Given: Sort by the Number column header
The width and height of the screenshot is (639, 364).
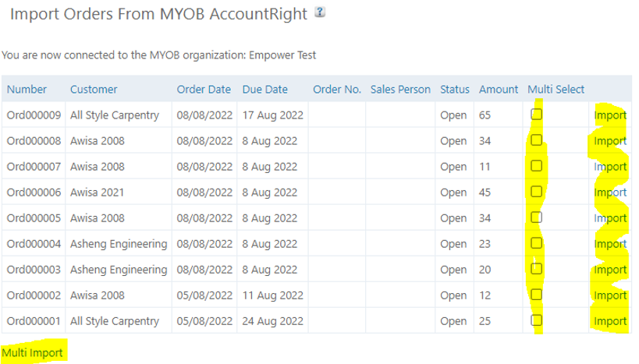Looking at the screenshot, I should point(27,90).
